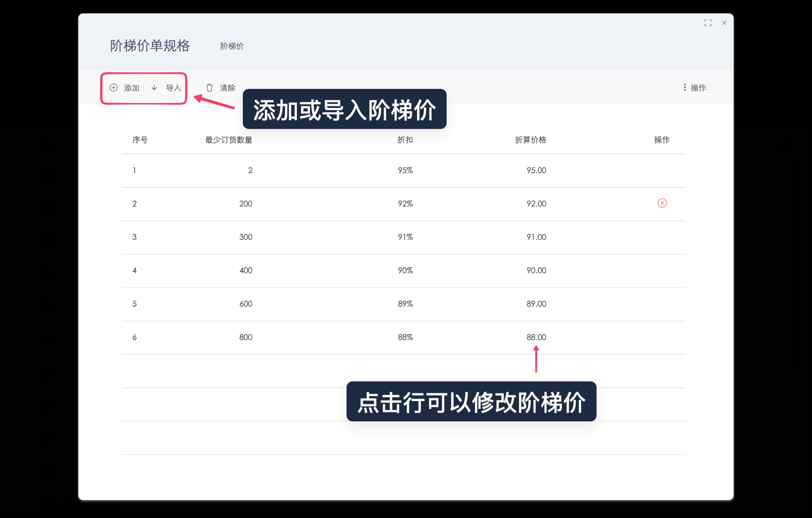Close the dialog with the X icon
The width and height of the screenshot is (812, 518).
point(724,23)
